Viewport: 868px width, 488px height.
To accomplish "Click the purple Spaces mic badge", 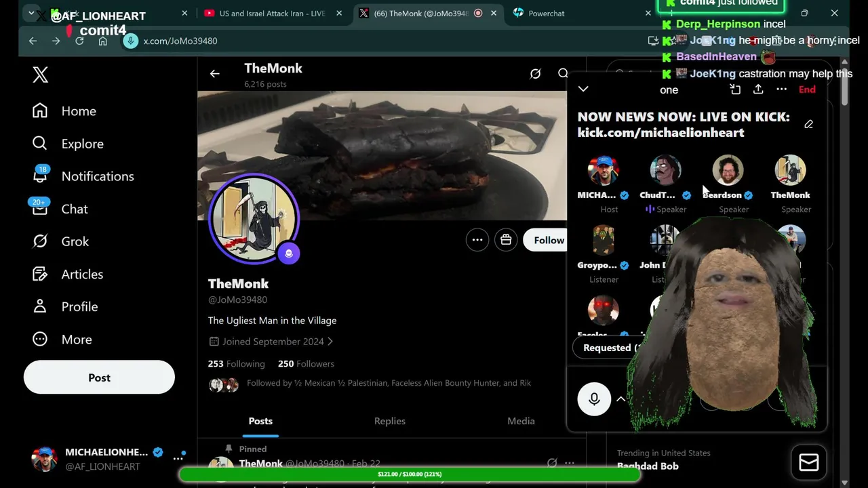I will 288,253.
